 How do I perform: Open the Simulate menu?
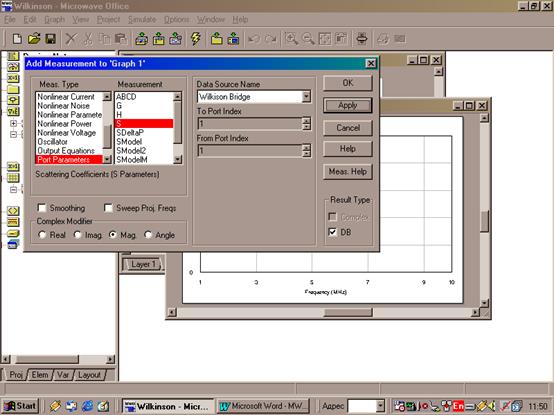coord(142,19)
